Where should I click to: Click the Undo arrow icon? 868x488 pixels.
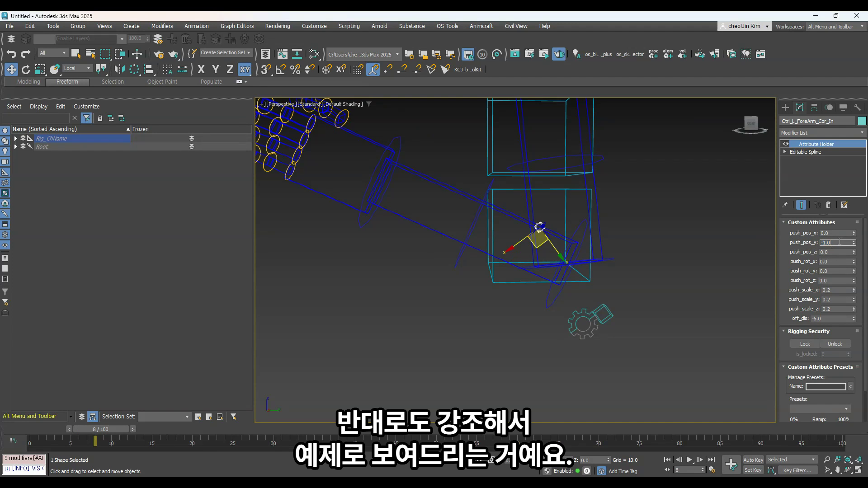click(x=11, y=54)
